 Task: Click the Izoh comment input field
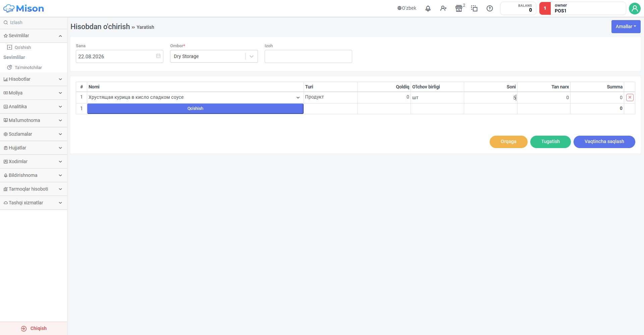tap(308, 56)
